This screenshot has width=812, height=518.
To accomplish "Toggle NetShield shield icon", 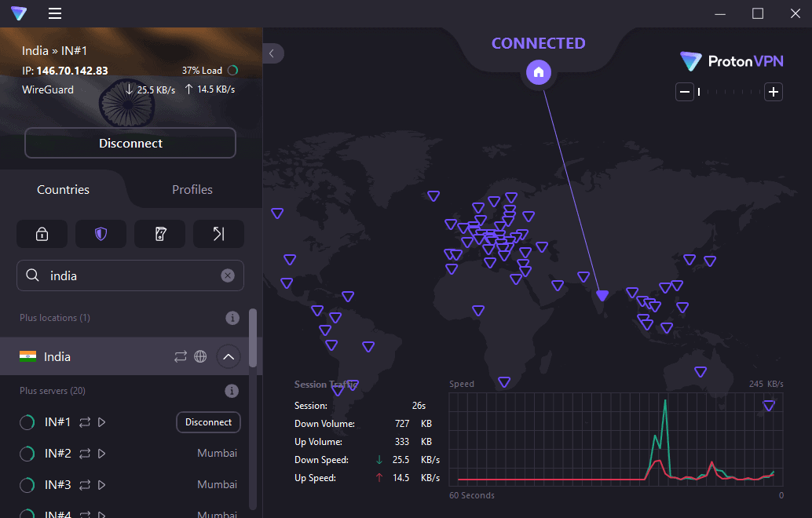I will (x=101, y=234).
